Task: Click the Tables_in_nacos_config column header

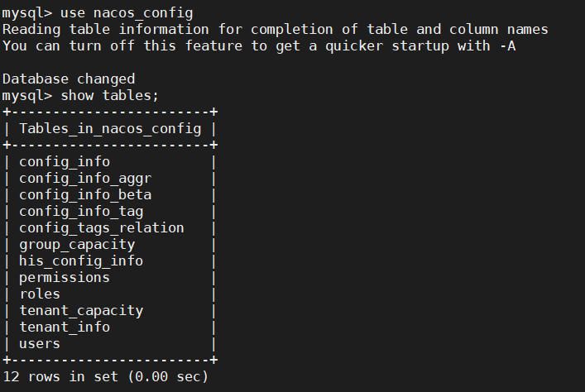Action: coord(110,128)
